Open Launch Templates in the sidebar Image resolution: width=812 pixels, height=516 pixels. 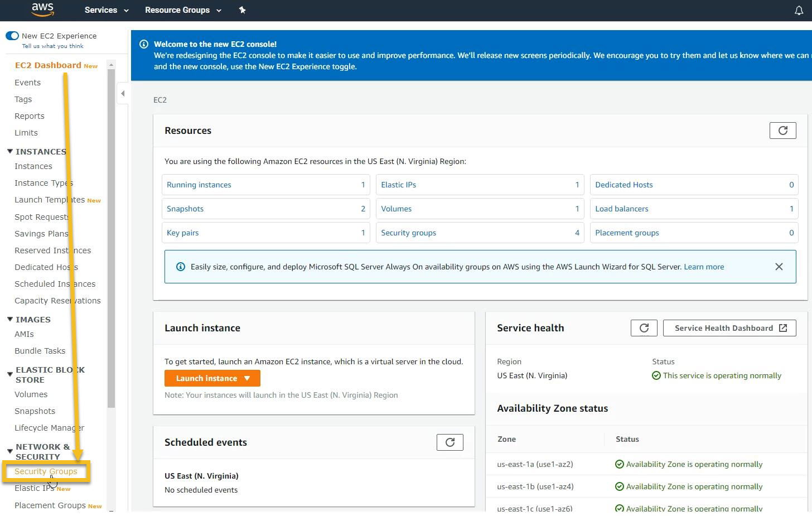point(50,200)
